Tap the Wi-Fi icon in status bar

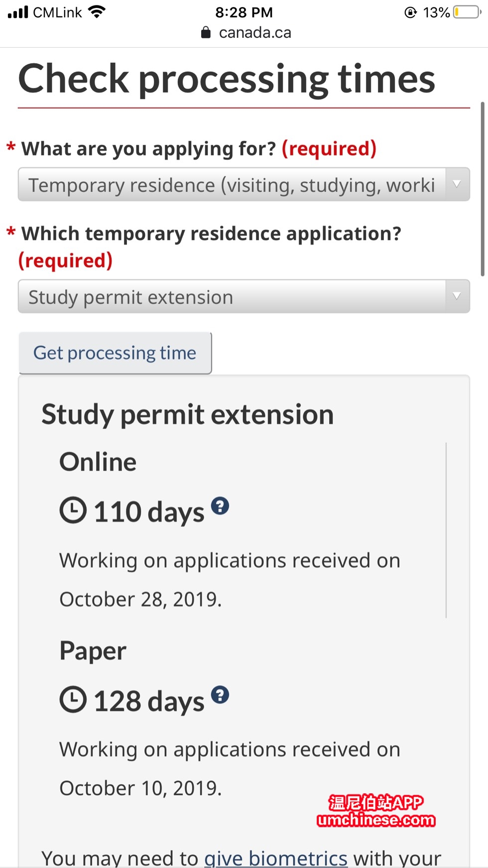pyautogui.click(x=97, y=12)
